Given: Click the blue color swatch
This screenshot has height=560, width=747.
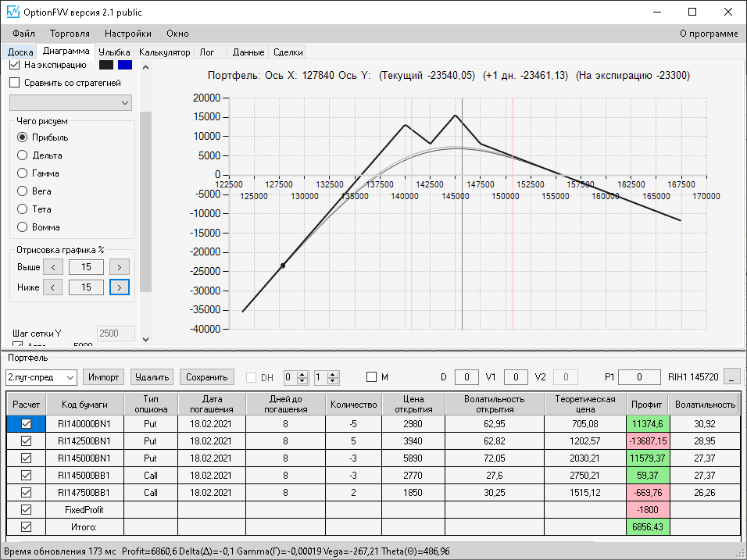Looking at the screenshot, I should [125, 65].
